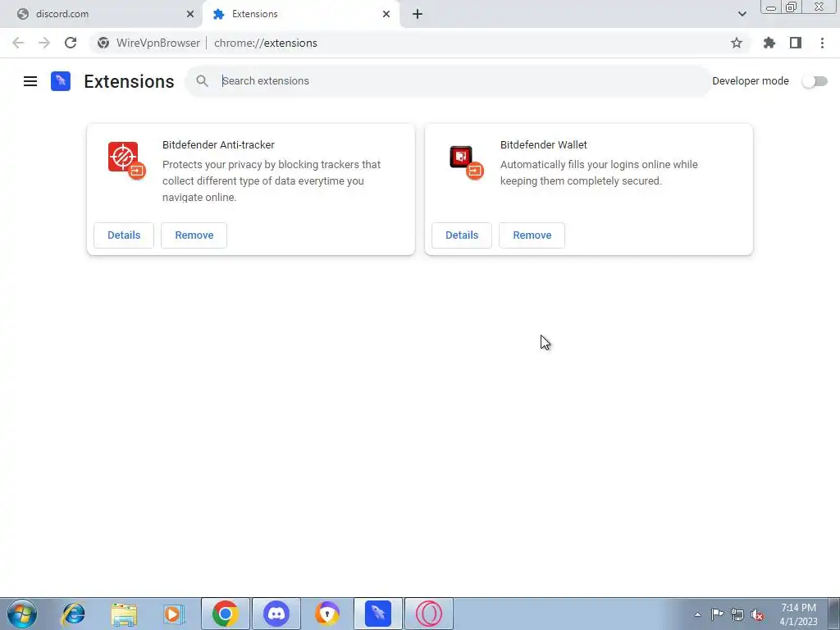
Task: Switch to the blue rocket browser taskbar icon
Action: tap(377, 614)
